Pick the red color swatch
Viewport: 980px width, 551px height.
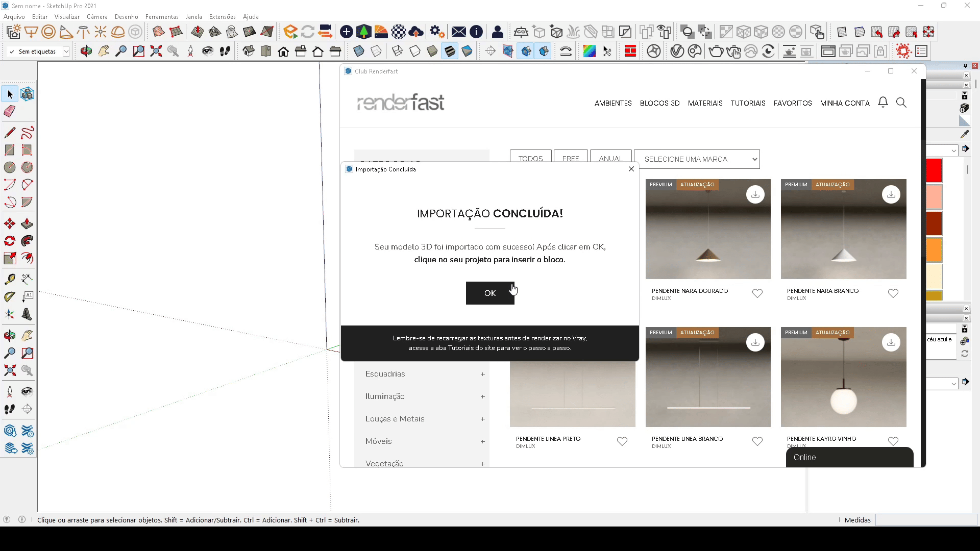click(x=934, y=170)
